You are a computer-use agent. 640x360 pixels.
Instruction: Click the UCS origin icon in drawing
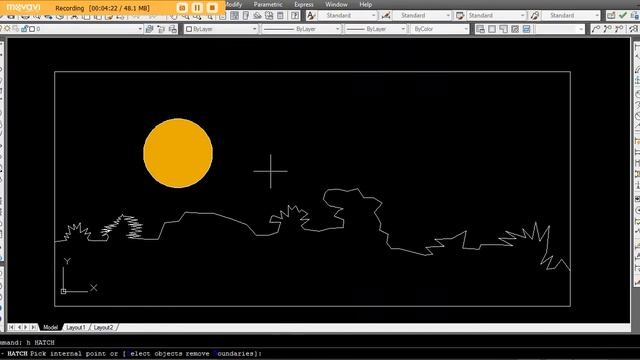[63, 291]
